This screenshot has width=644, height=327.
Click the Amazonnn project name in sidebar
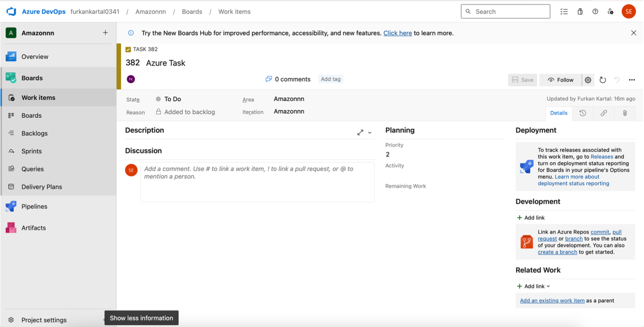[x=38, y=33]
